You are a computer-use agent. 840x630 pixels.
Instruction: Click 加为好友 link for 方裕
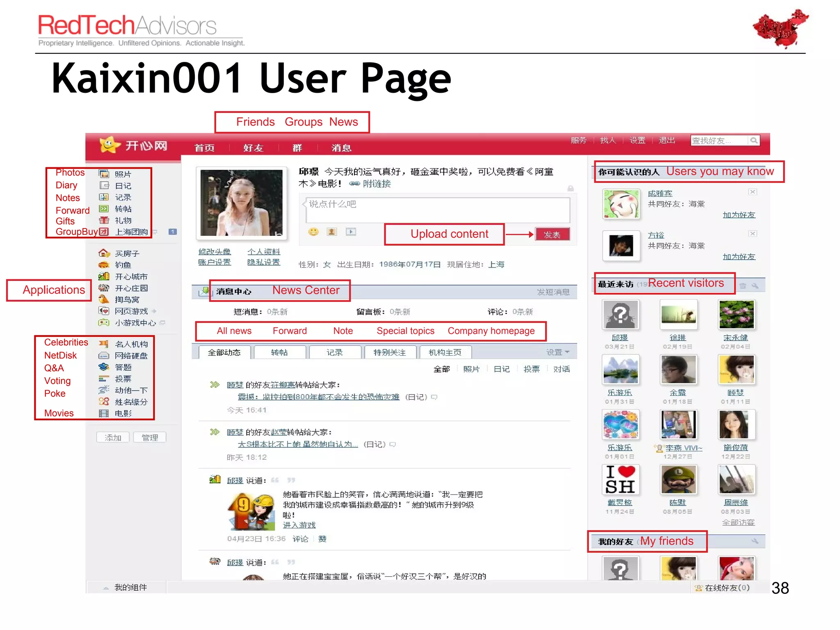click(x=739, y=257)
